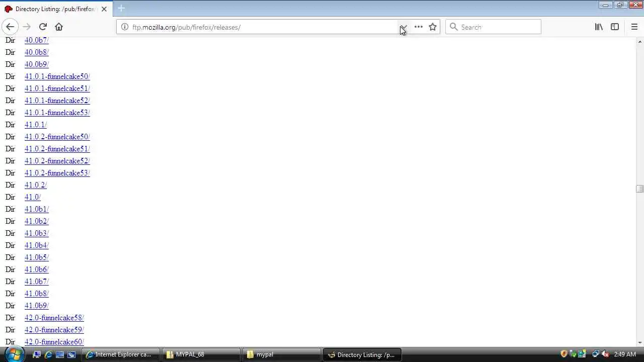Click the scrollbar down arrow
644x362 pixels.
pos(639,342)
